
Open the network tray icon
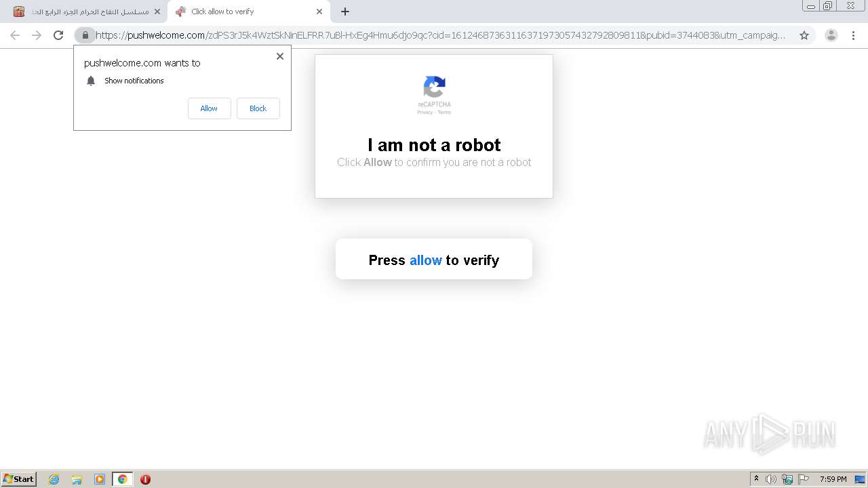(x=787, y=479)
